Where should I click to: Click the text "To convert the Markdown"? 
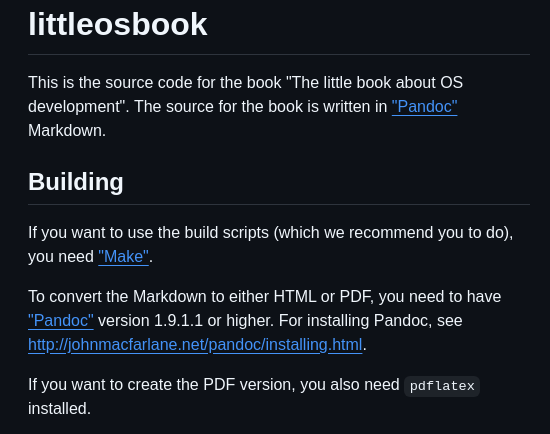117,297
